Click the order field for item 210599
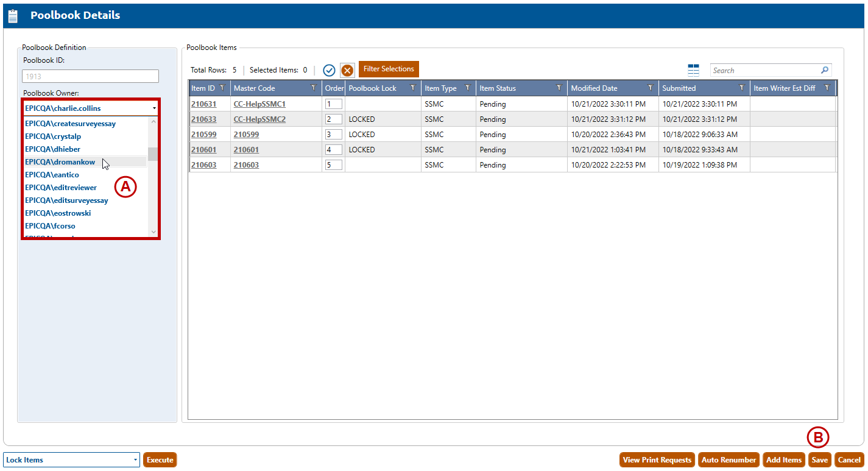Image resolution: width=868 pixels, height=471 pixels. [x=333, y=135]
